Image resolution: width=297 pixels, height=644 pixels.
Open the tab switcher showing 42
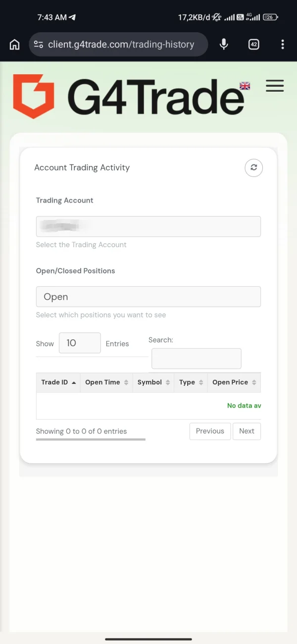click(254, 45)
